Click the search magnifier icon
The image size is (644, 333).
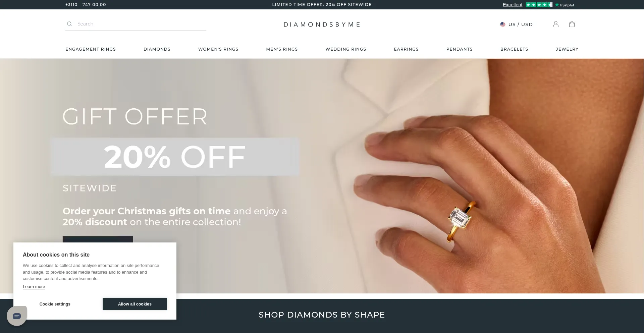tap(69, 24)
